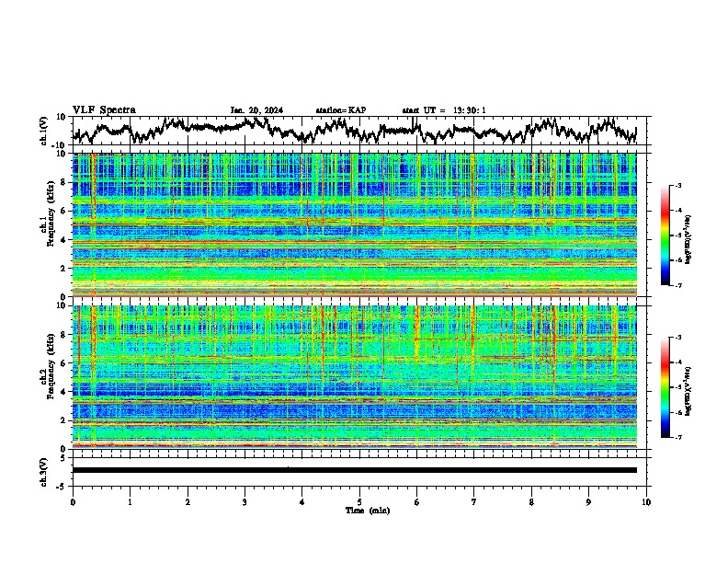Click inside the ch.2 spectrogram panel
This screenshot has width=728, height=563.
(x=355, y=376)
